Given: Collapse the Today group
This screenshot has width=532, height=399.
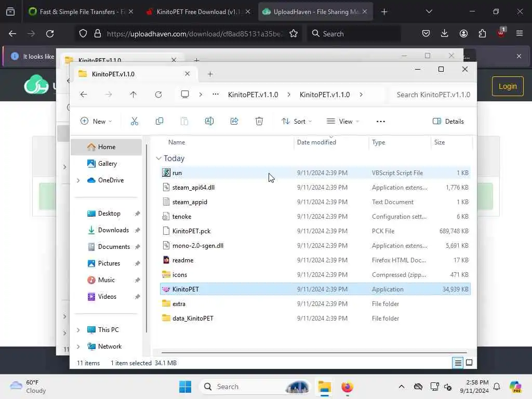Looking at the screenshot, I should [x=158, y=158].
